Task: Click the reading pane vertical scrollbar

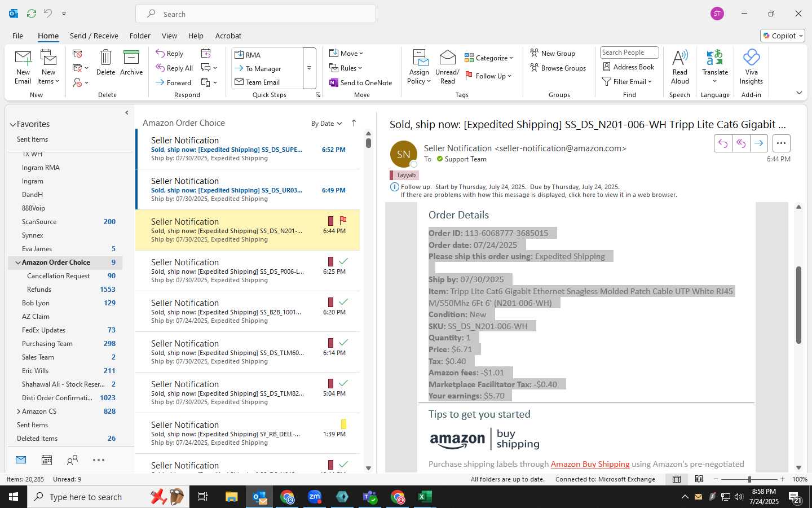Action: point(798,305)
